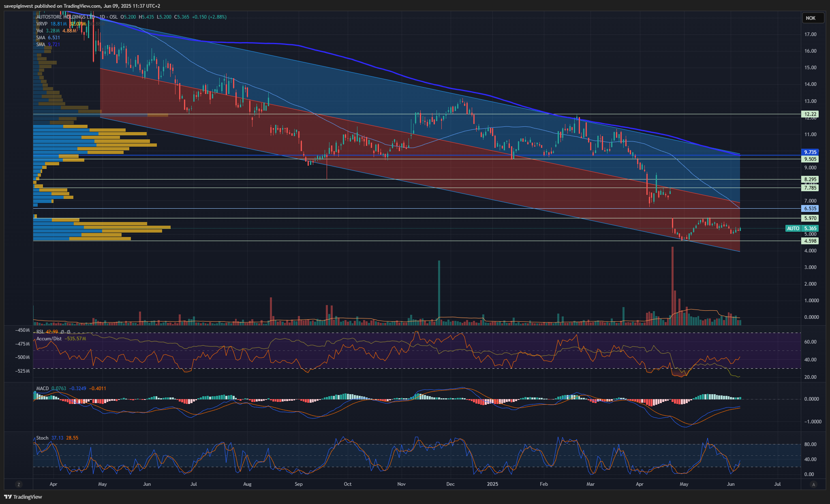Toggle auto scale with the A button
Viewport: 830px width, 504px height.
pyautogui.click(x=813, y=484)
